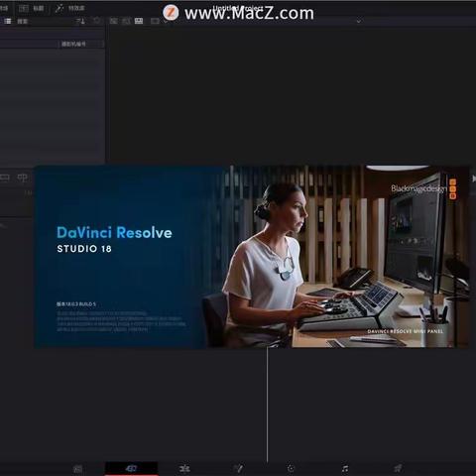The height and width of the screenshot is (476, 476).
Task: Click the media pool column header label
Action: tap(73, 44)
